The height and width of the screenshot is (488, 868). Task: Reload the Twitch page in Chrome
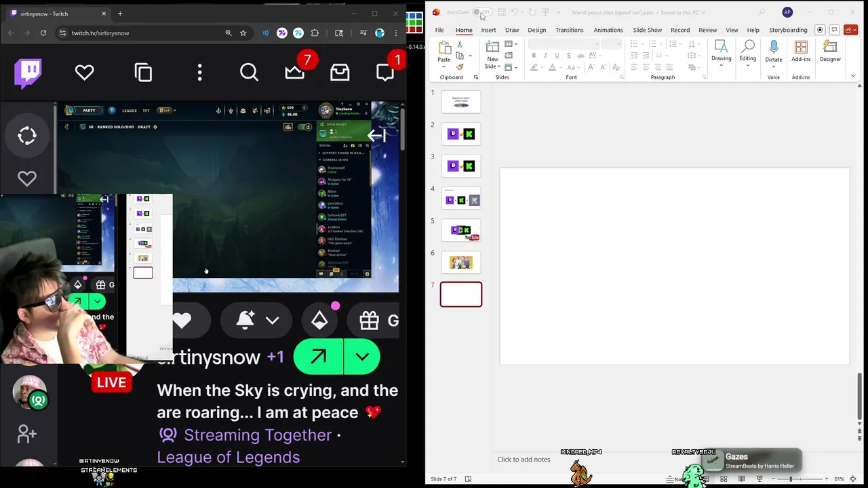(43, 33)
